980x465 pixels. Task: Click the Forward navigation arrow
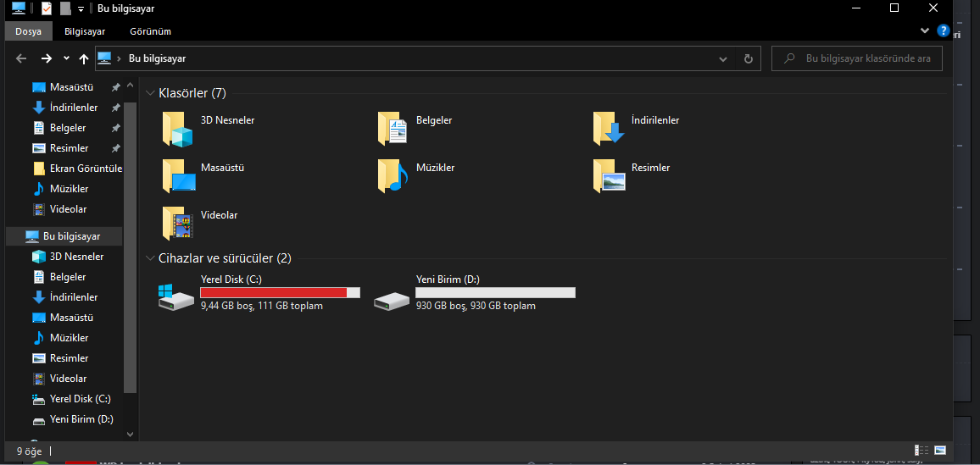click(47, 58)
